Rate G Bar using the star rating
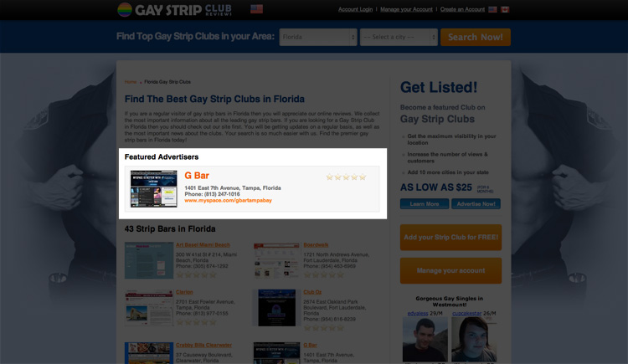 pos(346,177)
